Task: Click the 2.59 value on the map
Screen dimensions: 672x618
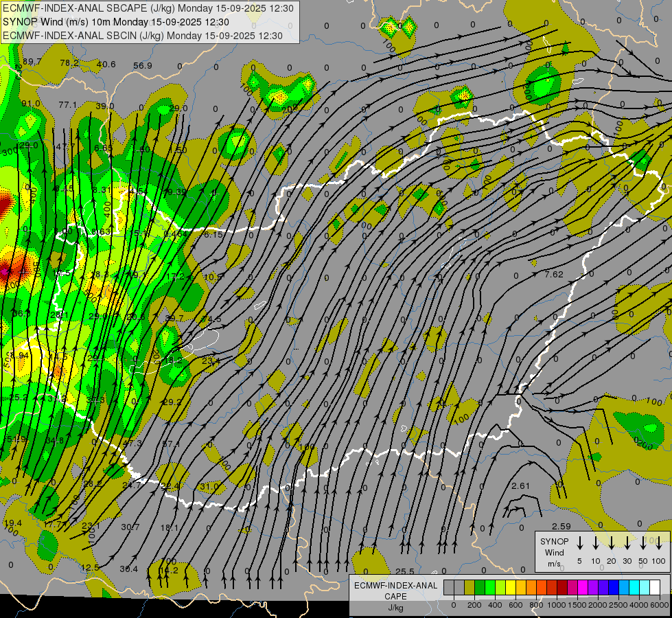Action: (561, 526)
